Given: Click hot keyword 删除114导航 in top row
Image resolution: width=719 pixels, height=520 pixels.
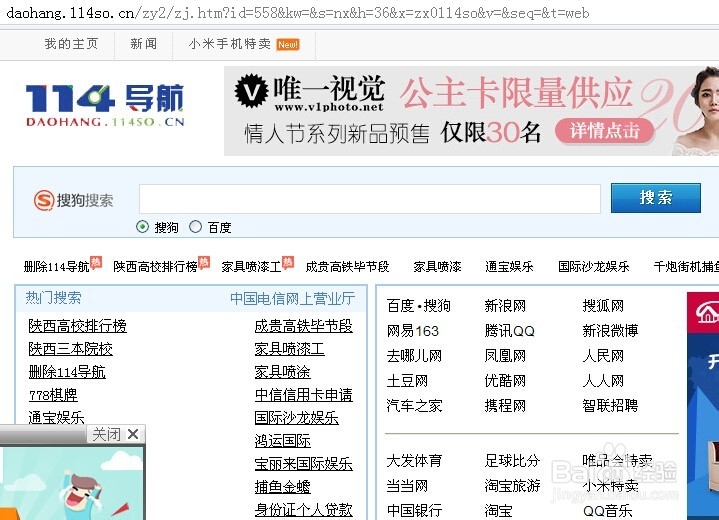Looking at the screenshot, I should click(56, 266).
